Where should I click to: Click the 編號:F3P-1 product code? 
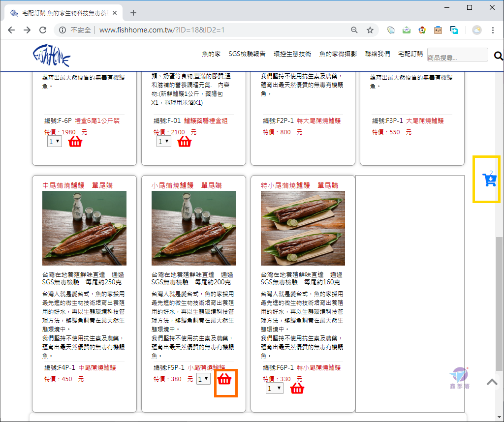point(387,121)
